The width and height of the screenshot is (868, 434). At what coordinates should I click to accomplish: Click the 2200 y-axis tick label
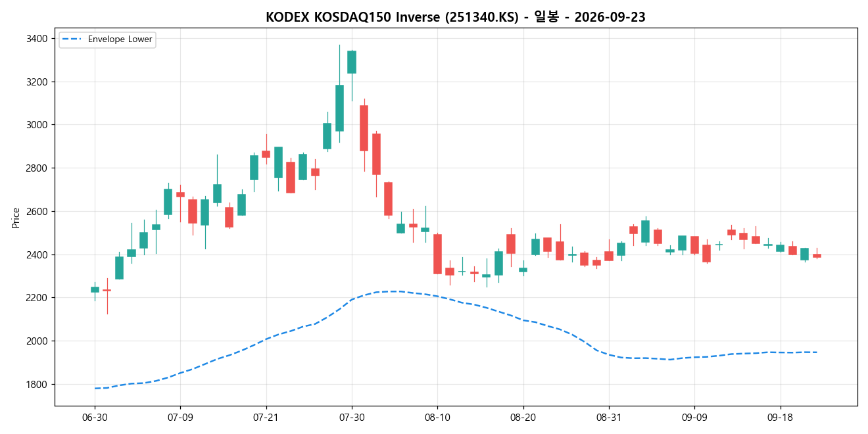coord(36,298)
